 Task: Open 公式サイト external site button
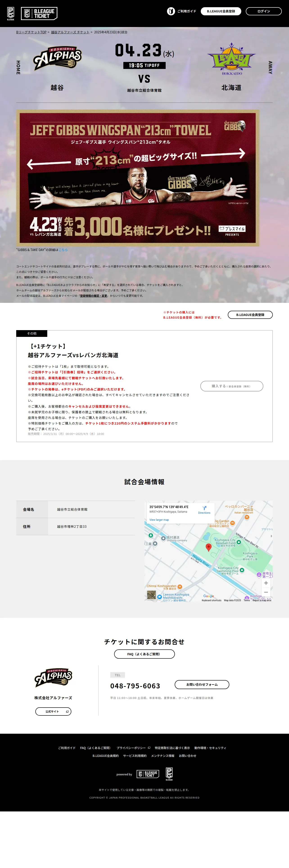coord(53,711)
